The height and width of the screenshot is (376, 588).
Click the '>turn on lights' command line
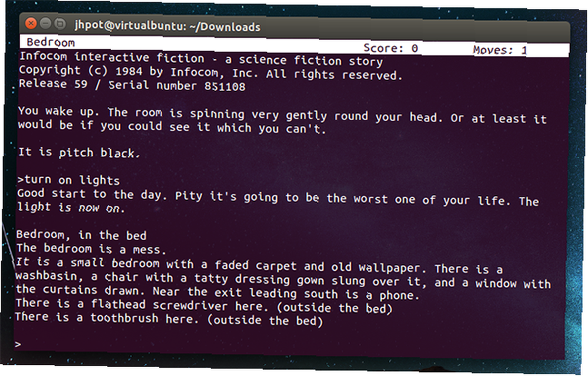pos(69,180)
